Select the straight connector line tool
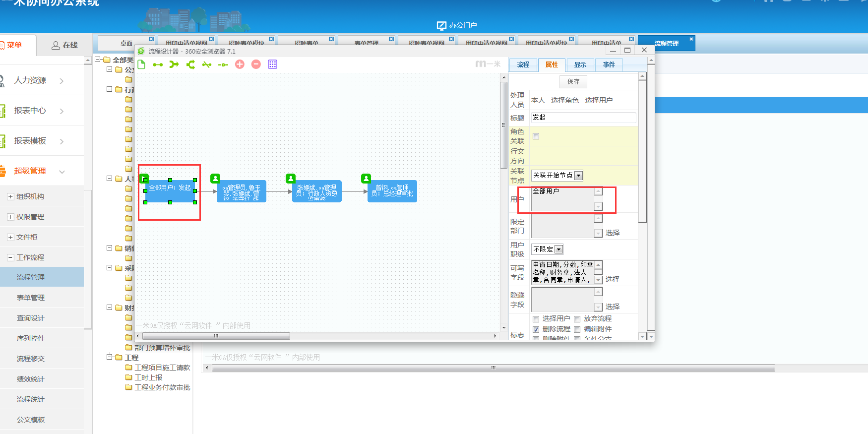 pyautogui.click(x=158, y=64)
